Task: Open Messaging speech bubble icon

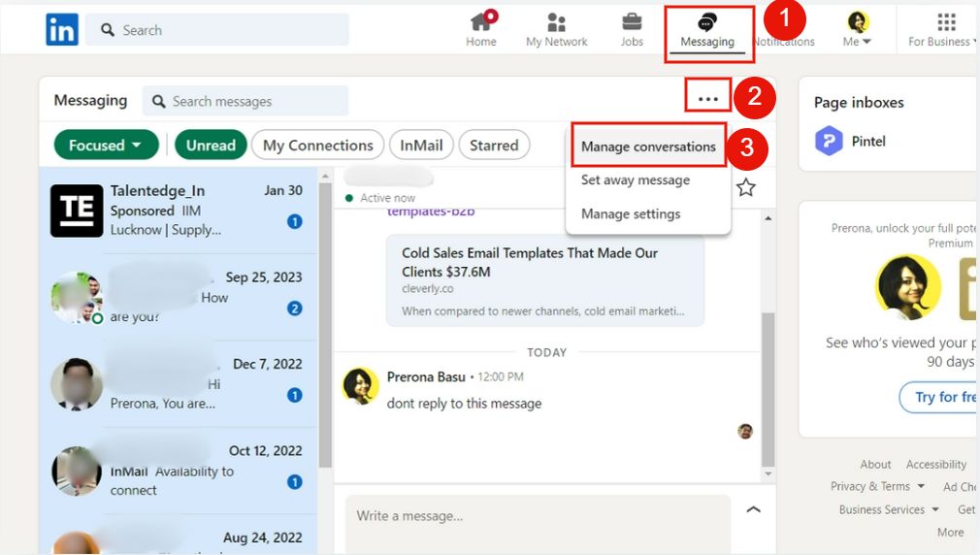Action: point(707,22)
